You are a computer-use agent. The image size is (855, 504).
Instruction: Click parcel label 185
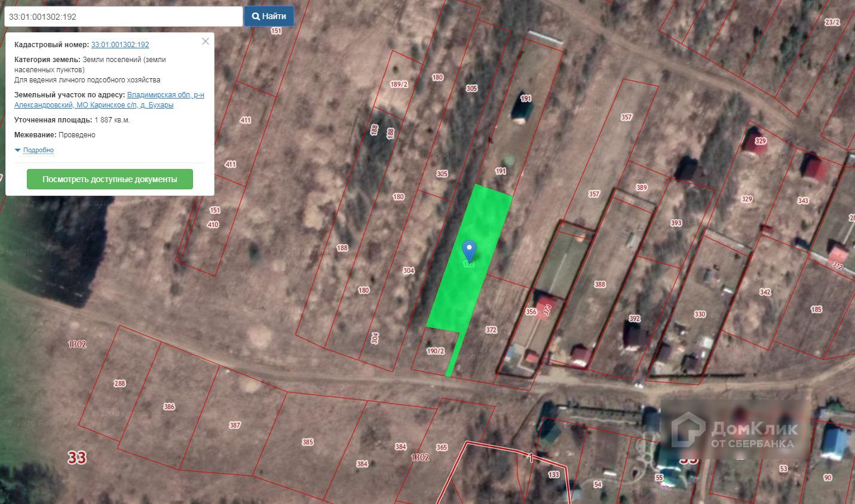817,309
